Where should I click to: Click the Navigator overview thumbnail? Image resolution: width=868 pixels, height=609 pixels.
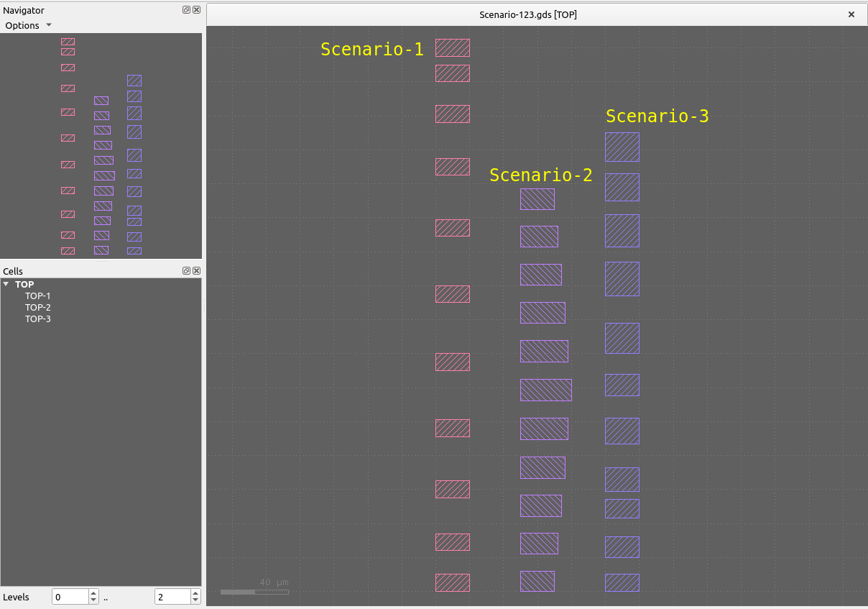click(x=101, y=145)
